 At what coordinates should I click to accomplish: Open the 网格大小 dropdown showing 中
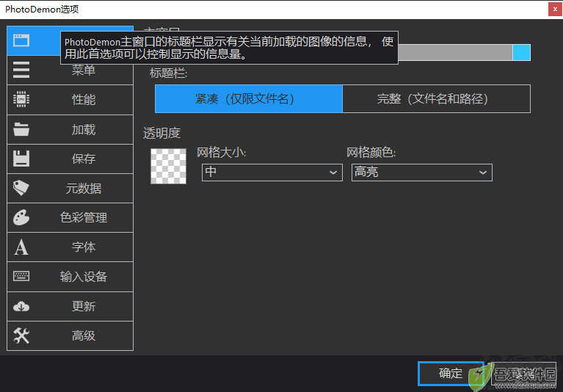[x=272, y=173]
